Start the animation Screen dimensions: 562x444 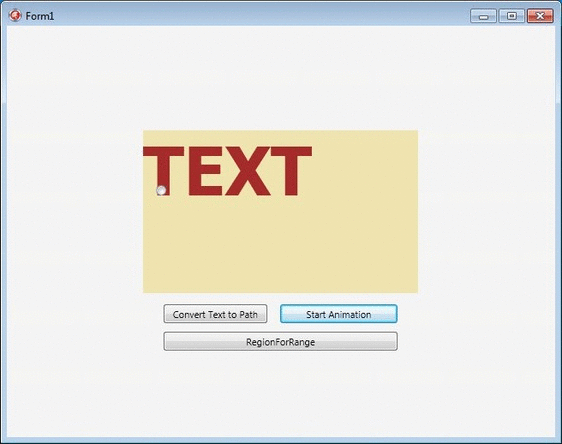pyautogui.click(x=339, y=314)
